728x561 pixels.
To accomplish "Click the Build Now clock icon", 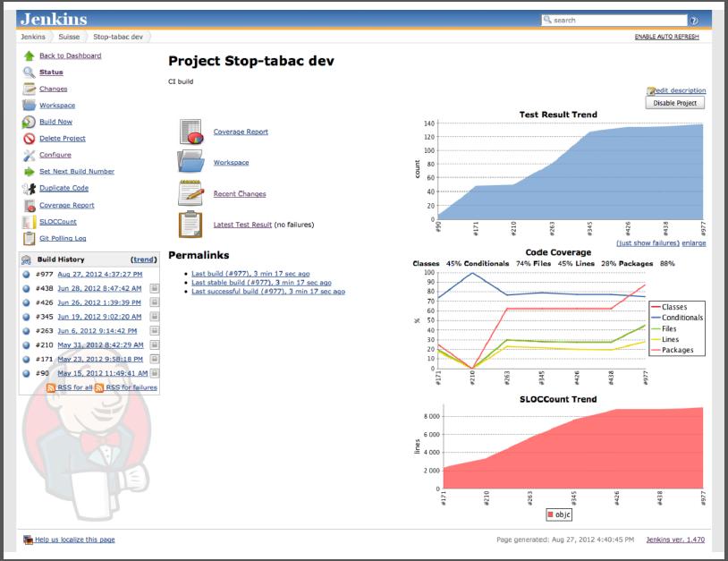I will tap(30, 122).
